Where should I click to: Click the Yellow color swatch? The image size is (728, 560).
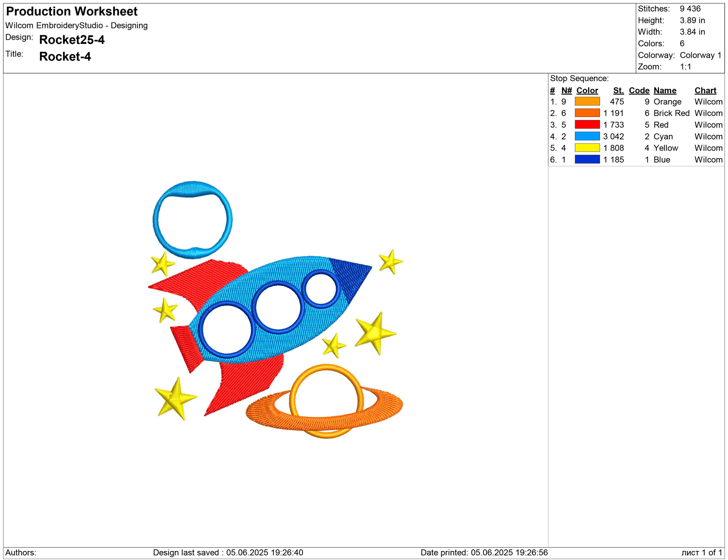[x=587, y=148]
